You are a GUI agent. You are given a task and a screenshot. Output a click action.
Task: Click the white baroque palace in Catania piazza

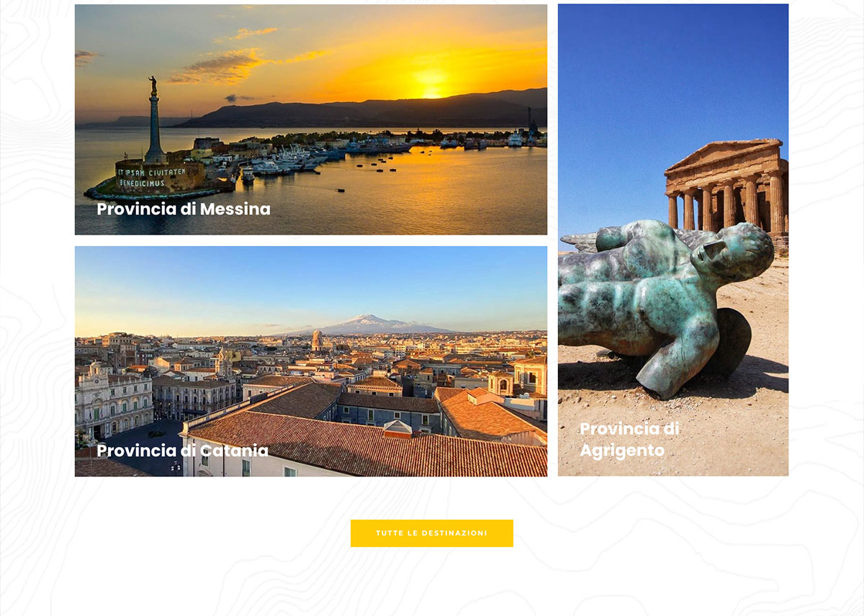point(113,400)
